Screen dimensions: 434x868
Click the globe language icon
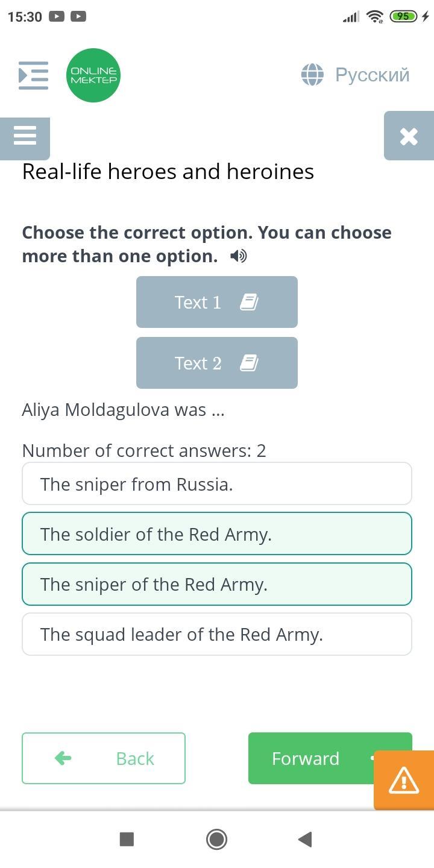[312, 75]
